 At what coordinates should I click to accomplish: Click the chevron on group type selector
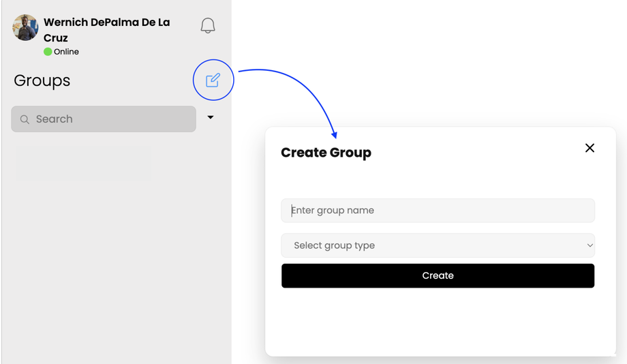[x=590, y=245]
